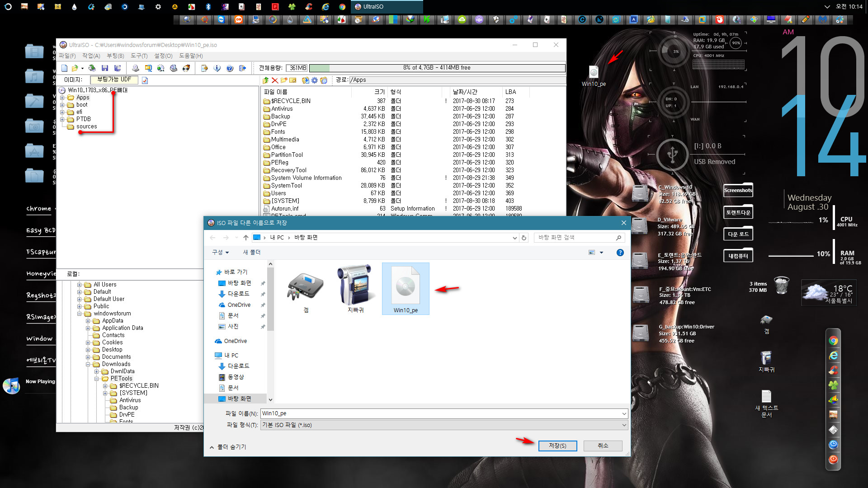868x488 pixels.
Task: Click the gear settings icon above file list
Action: pos(314,80)
